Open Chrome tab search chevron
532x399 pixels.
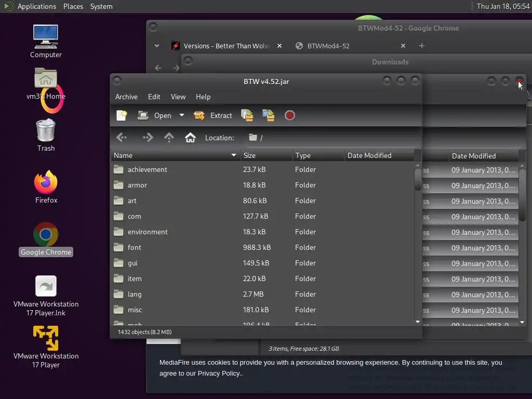click(157, 46)
